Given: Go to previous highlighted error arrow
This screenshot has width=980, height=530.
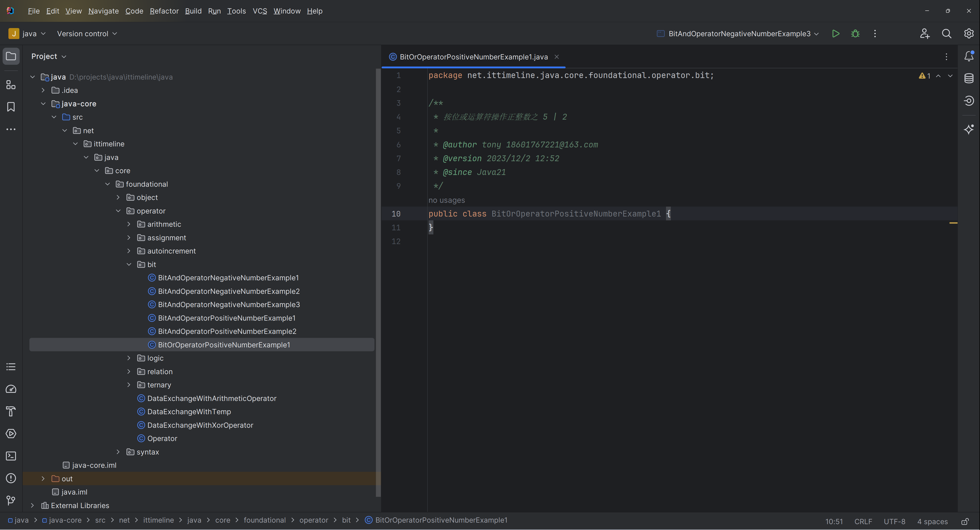Looking at the screenshot, I should tap(938, 76).
